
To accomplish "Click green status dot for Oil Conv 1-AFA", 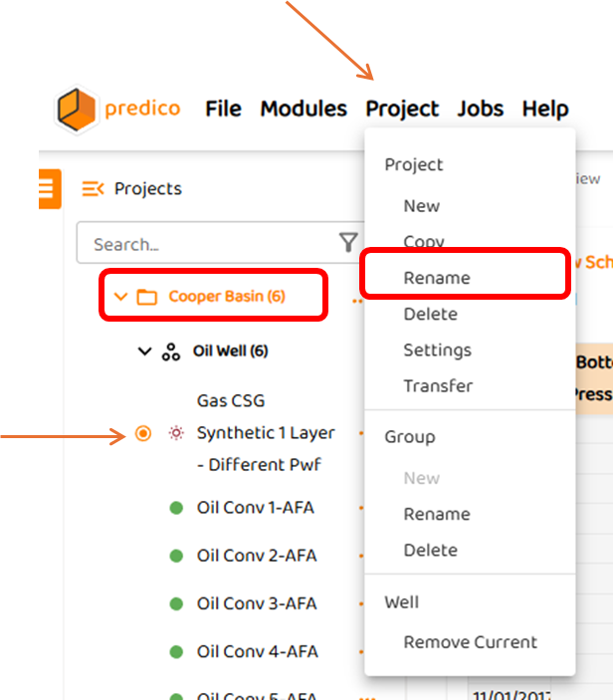I will (176, 508).
